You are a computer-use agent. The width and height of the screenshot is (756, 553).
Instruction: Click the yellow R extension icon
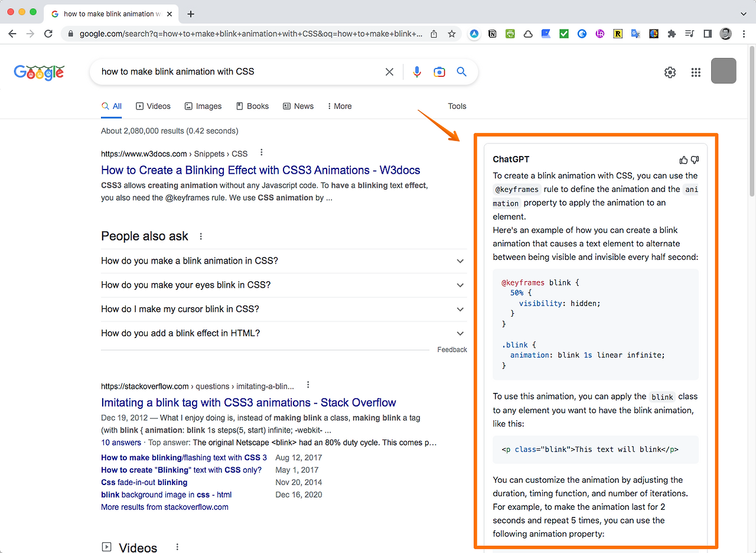tap(618, 34)
